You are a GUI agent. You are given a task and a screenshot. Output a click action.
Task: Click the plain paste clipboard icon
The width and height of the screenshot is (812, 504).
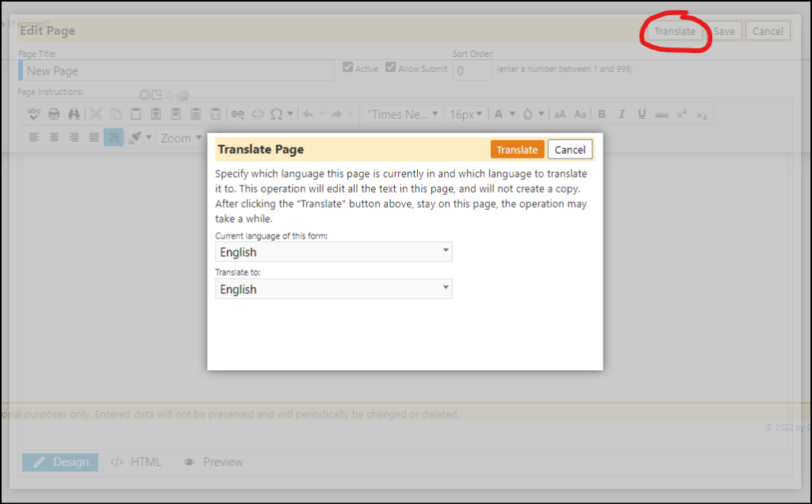coord(136,114)
